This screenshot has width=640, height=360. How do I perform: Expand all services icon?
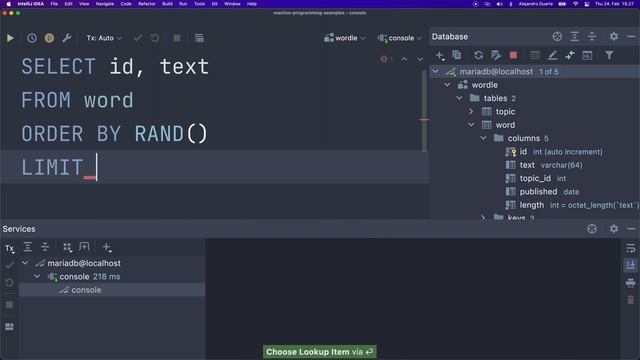click(x=28, y=247)
